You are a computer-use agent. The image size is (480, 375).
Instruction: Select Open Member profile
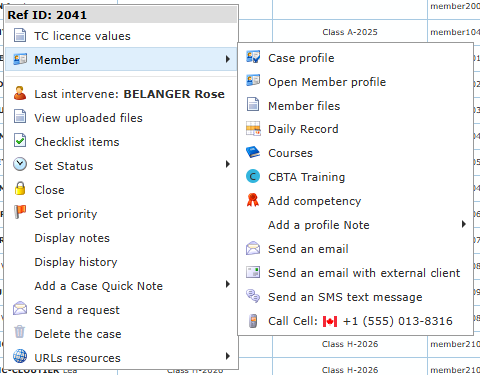pos(355,82)
